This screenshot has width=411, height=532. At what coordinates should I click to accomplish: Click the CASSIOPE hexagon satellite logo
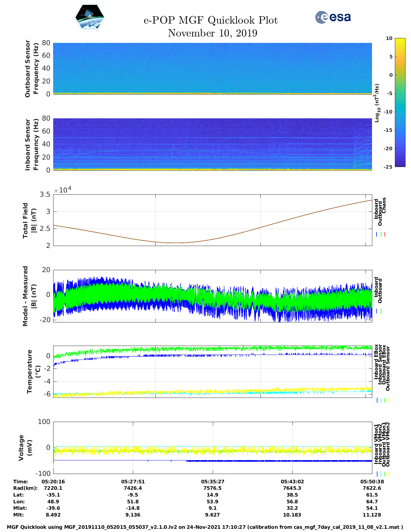point(90,18)
